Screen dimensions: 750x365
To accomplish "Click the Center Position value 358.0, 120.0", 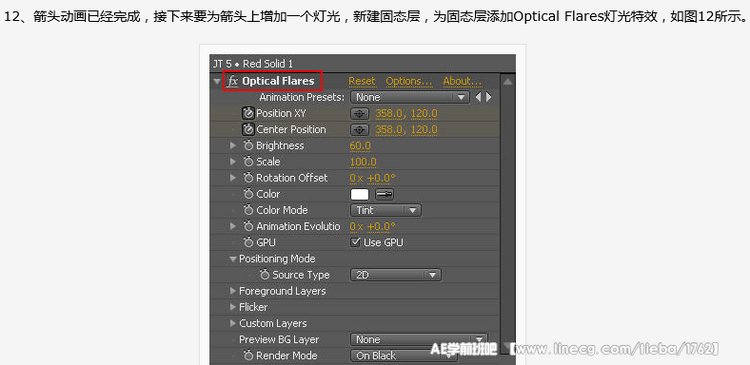I will pyautogui.click(x=406, y=130).
